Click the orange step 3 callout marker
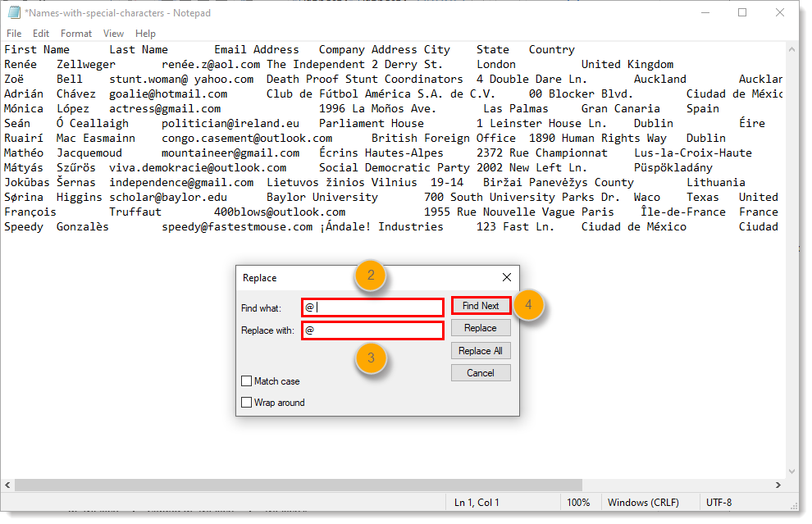The image size is (812, 524). pyautogui.click(x=371, y=358)
